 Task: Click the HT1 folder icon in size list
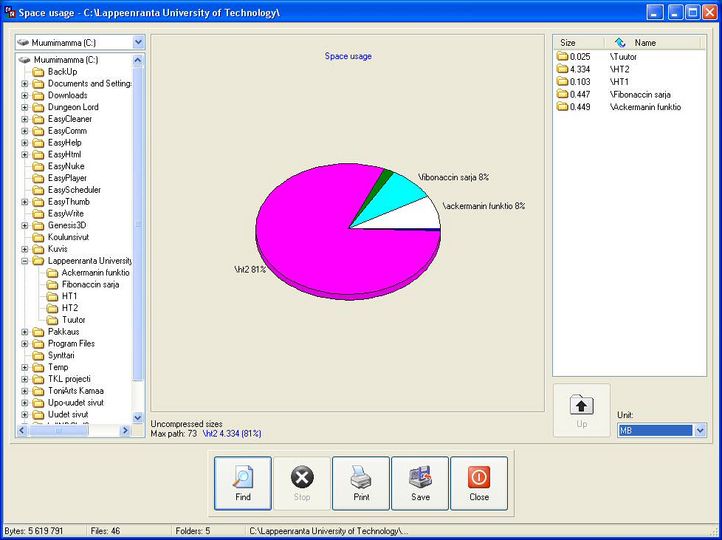point(562,81)
